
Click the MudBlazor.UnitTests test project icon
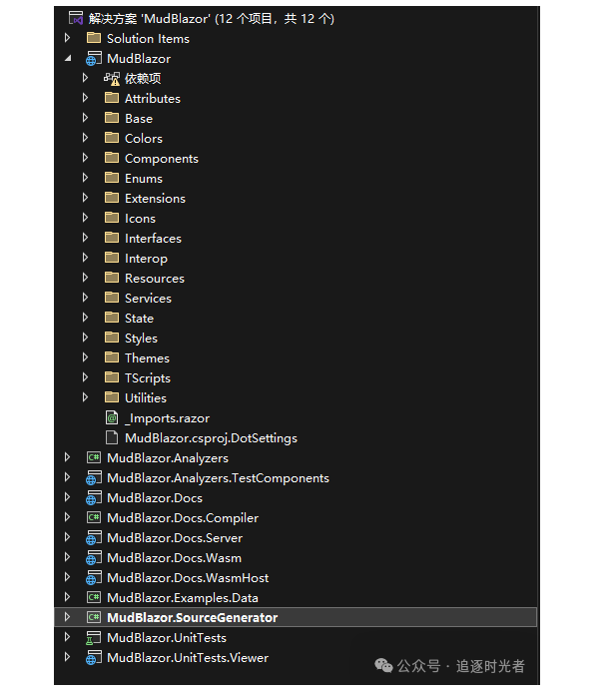[94, 637]
